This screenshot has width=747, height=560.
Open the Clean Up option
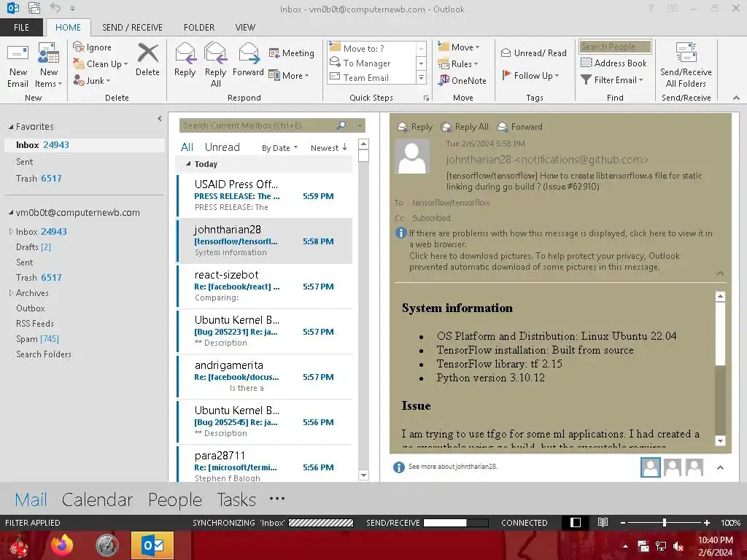101,64
